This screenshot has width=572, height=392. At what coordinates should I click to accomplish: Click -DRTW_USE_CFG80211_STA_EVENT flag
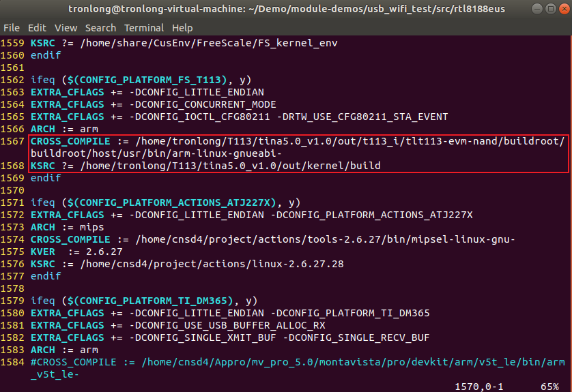pyautogui.click(x=362, y=117)
